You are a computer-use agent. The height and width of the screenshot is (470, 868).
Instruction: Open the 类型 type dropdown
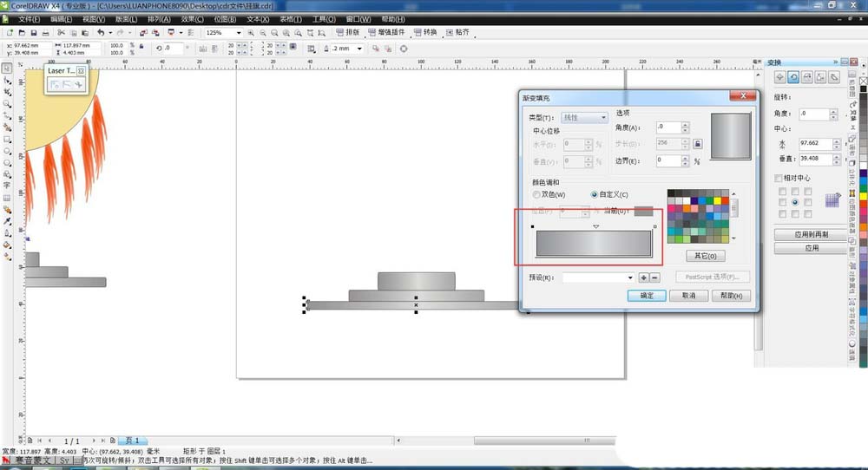coord(583,117)
